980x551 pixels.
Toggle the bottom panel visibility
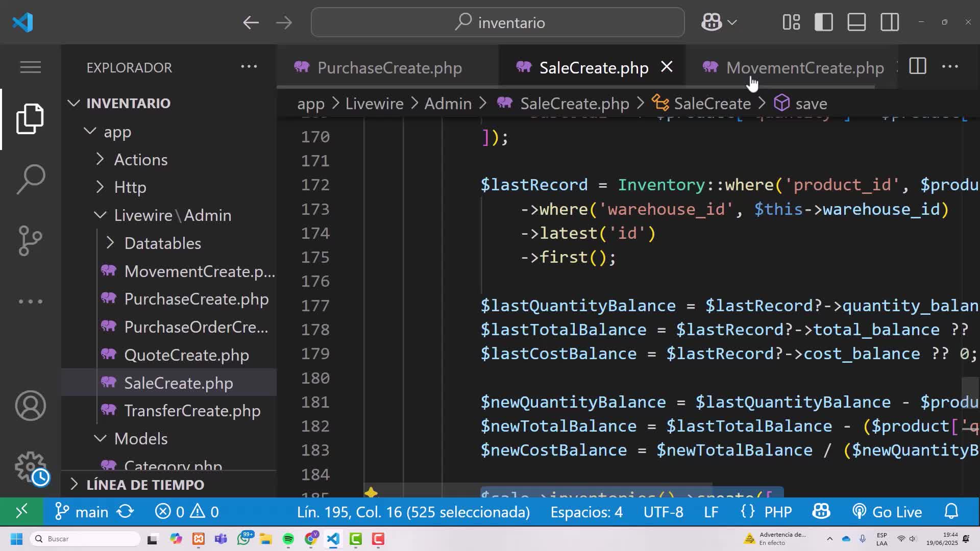click(x=856, y=22)
